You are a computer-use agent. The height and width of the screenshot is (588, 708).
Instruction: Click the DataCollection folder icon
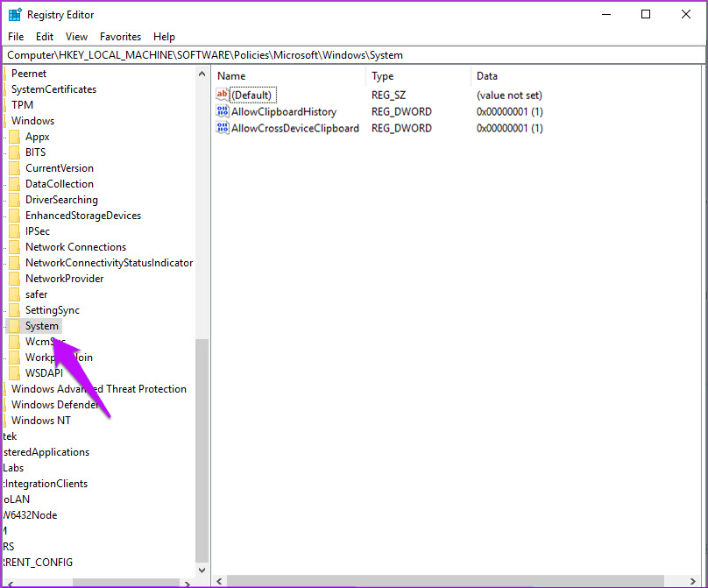click(14, 184)
